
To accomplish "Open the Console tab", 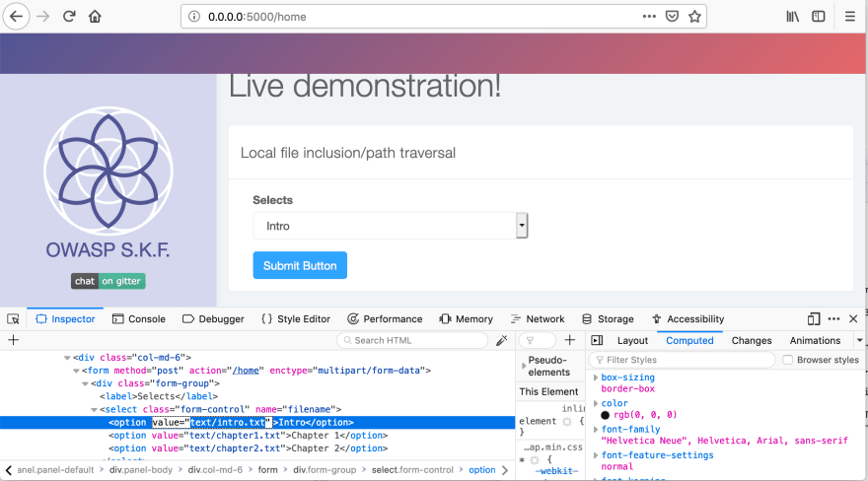I will [x=139, y=319].
